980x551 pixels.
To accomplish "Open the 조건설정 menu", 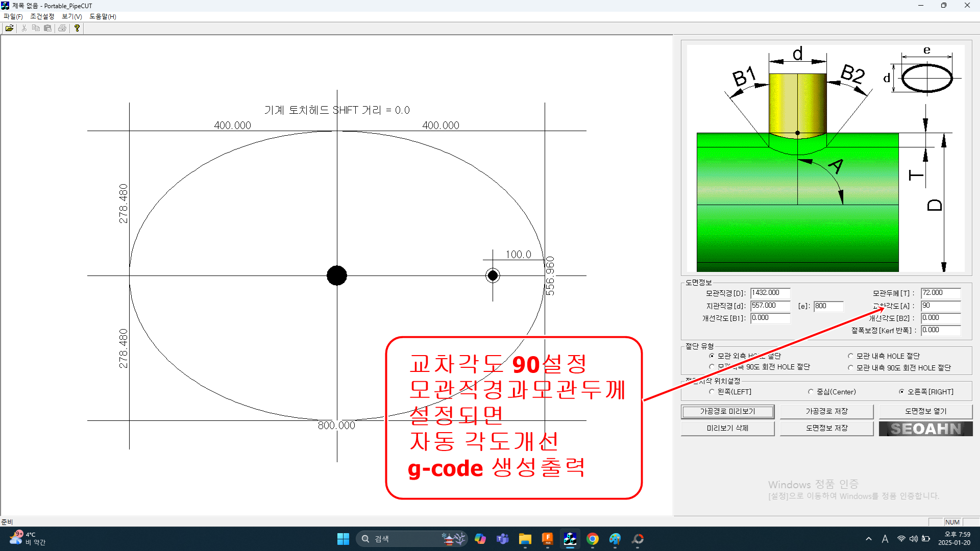I will (42, 16).
